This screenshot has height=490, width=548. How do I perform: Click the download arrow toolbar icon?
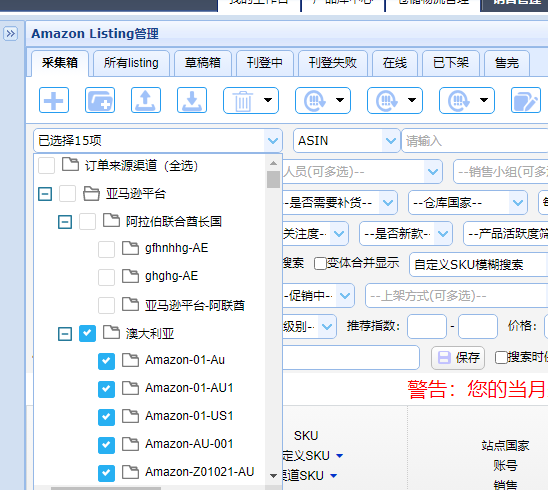click(x=192, y=100)
